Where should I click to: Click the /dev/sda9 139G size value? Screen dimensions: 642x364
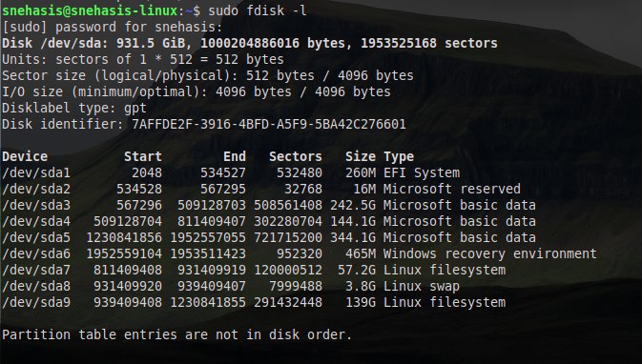coord(361,303)
